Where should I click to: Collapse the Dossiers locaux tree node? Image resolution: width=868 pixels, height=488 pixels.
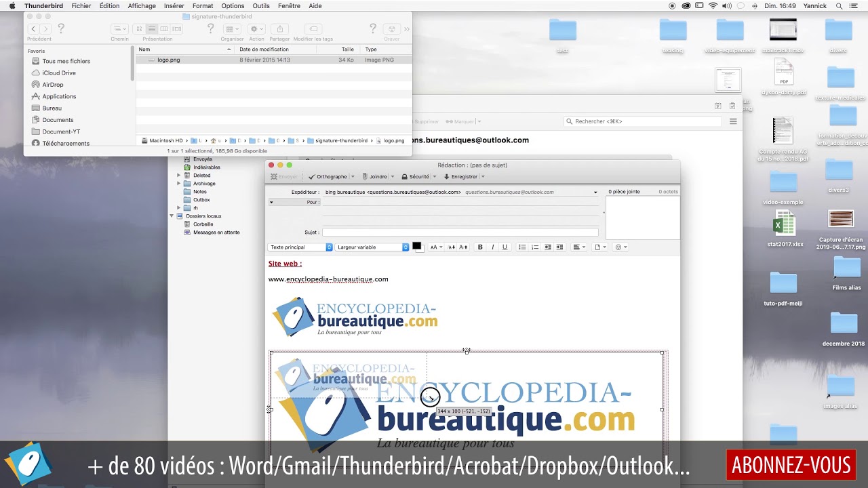pos(172,216)
